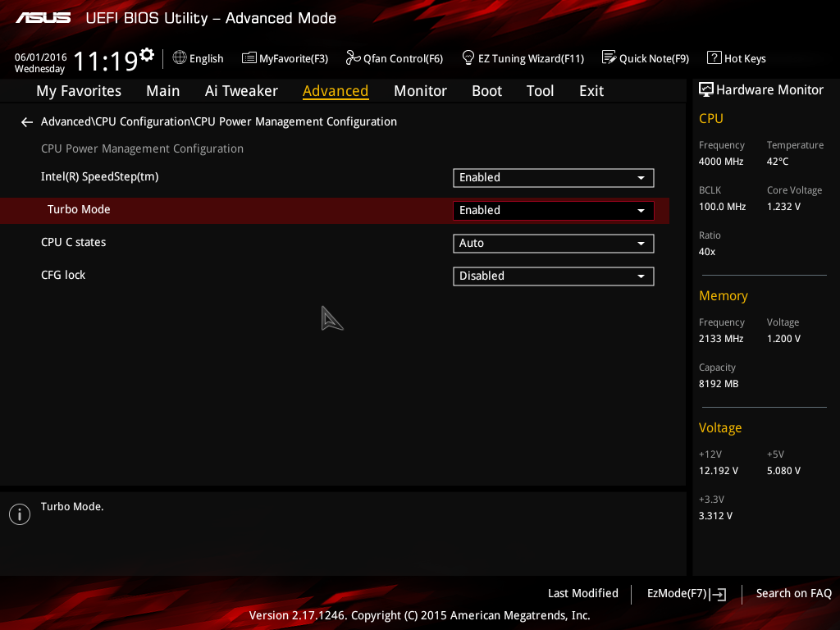This screenshot has height=630, width=840.
Task: Click the 06/01/2016 date text
Action: [x=41, y=57]
